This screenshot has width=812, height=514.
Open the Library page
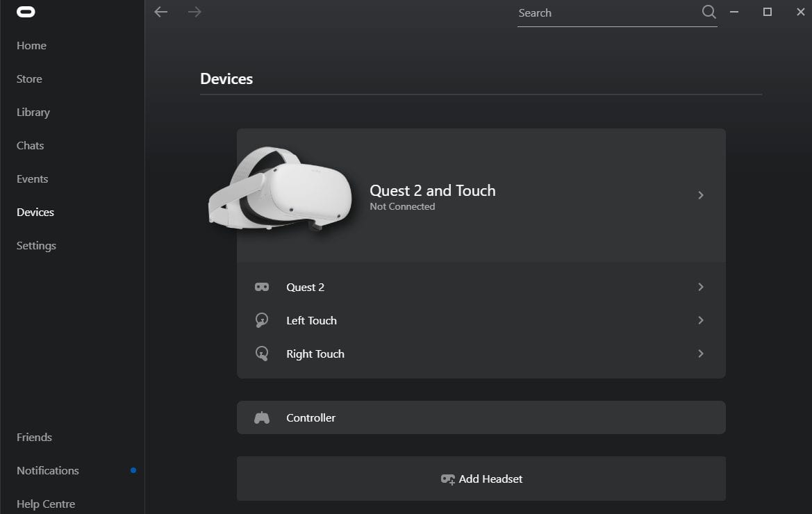[33, 112]
